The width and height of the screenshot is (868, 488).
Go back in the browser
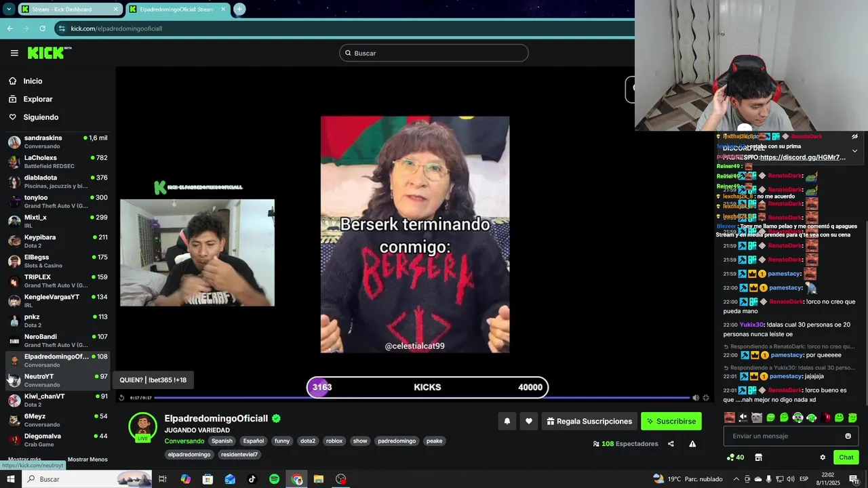click(x=9, y=28)
